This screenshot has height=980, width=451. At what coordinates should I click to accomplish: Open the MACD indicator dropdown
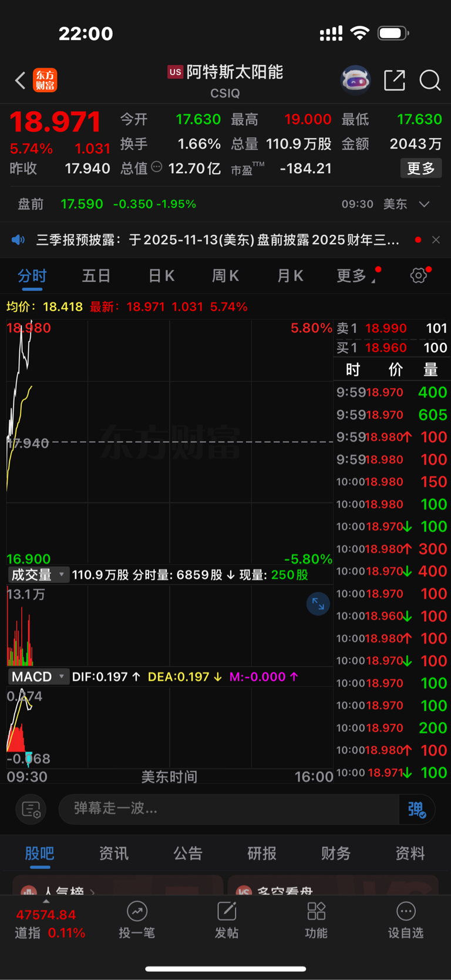click(39, 676)
